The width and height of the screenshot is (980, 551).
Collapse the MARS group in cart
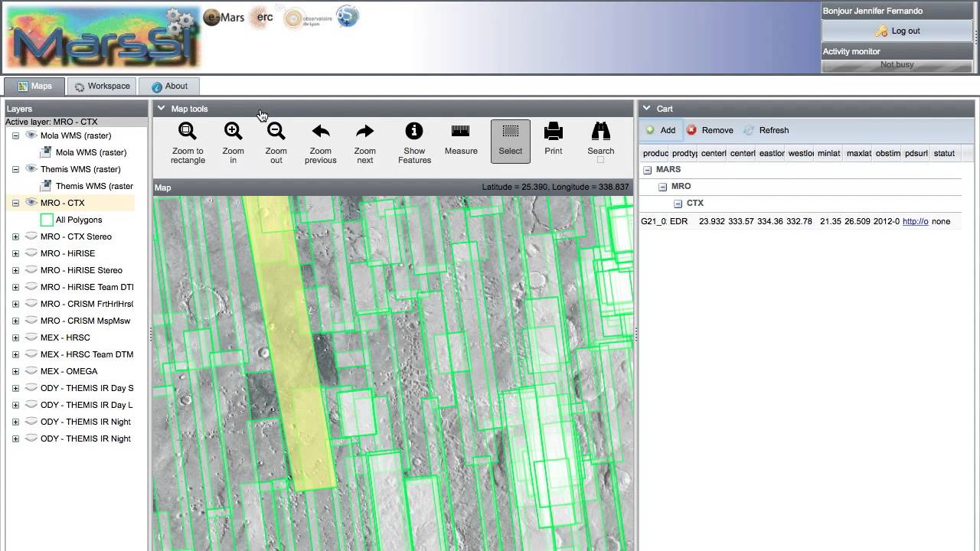point(647,170)
